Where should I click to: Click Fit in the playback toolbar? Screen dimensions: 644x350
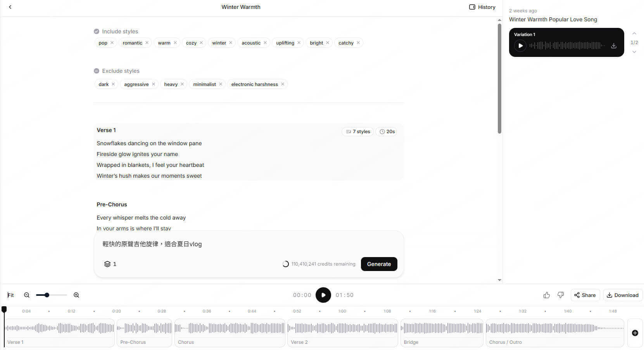10,295
